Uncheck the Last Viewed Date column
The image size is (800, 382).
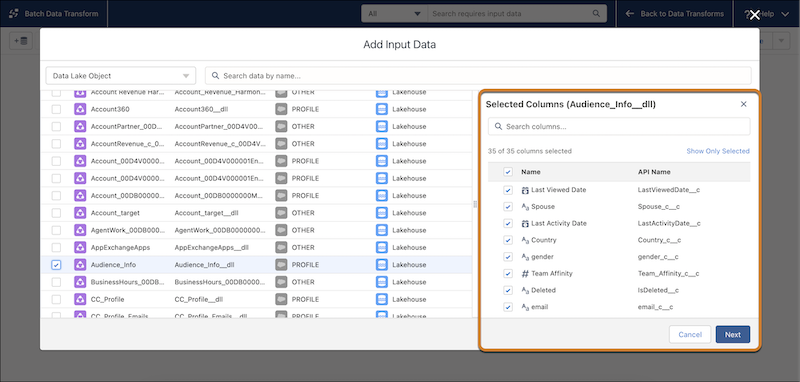tap(508, 190)
